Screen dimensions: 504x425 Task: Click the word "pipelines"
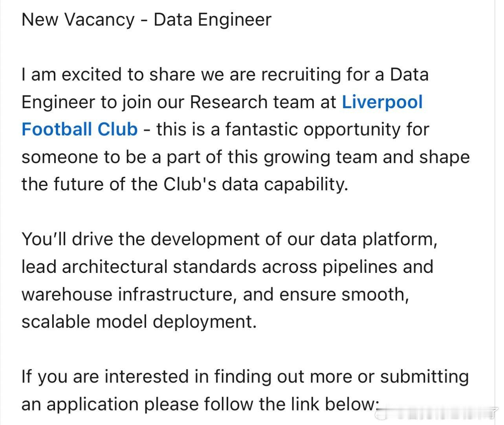359,267
